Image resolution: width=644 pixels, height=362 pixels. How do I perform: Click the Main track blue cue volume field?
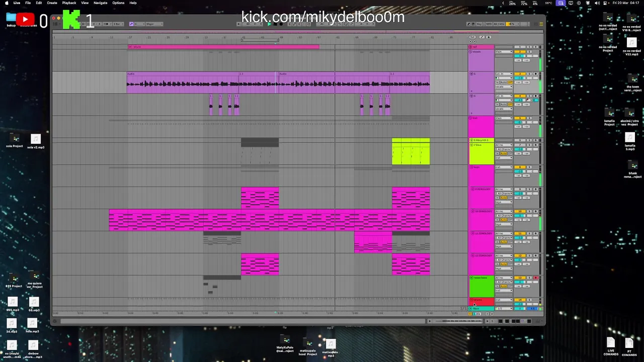point(532,309)
